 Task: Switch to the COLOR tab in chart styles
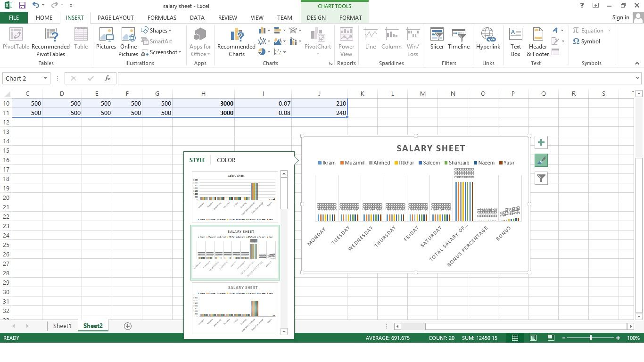(226, 160)
